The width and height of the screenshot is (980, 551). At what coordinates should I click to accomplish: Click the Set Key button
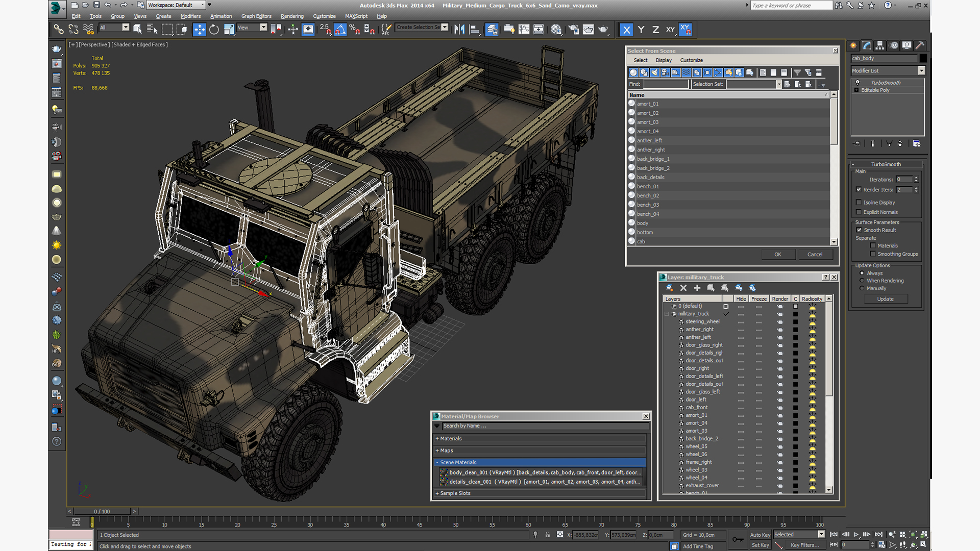click(759, 545)
